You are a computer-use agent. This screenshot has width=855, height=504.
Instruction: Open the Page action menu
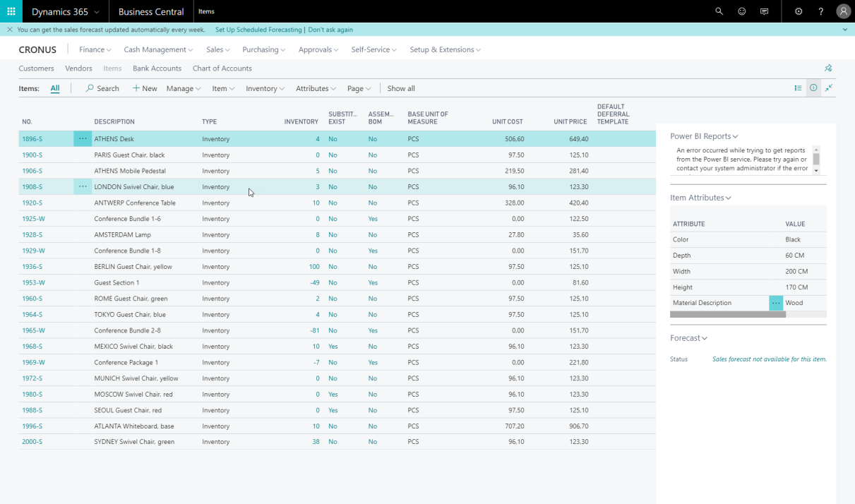(359, 88)
